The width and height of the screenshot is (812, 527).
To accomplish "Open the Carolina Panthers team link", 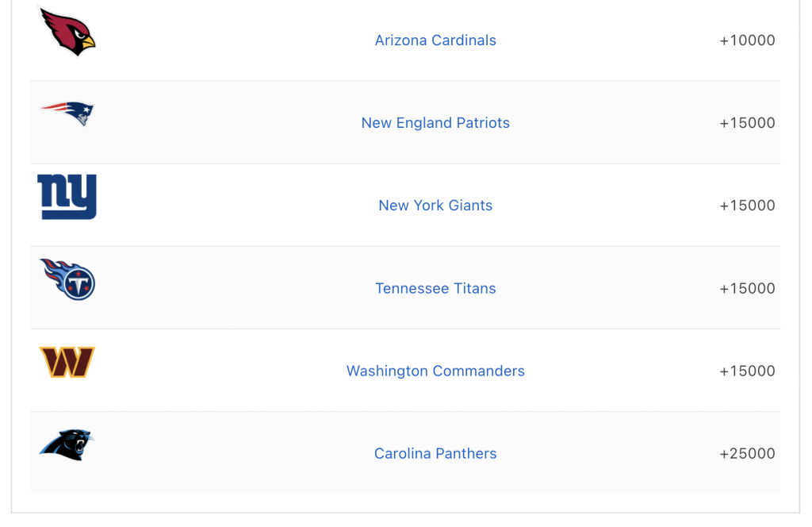I will pos(435,453).
